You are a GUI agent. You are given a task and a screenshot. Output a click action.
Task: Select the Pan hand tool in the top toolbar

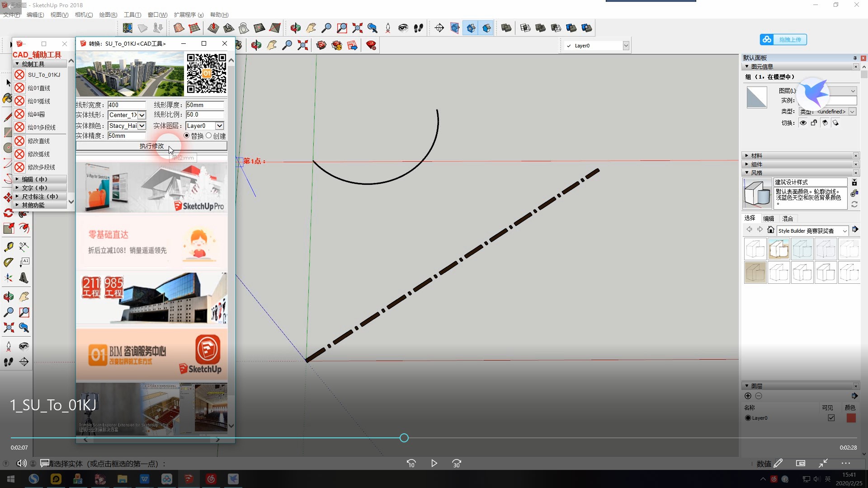coord(311,28)
